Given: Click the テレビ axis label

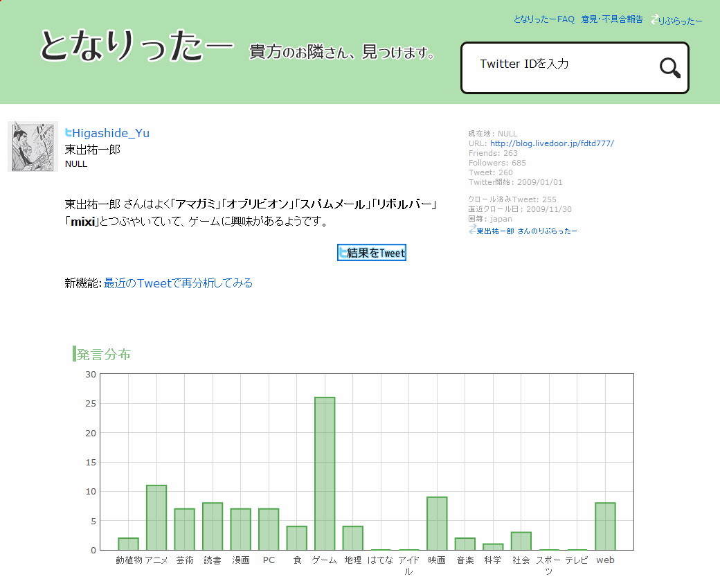Looking at the screenshot, I should 577,560.
